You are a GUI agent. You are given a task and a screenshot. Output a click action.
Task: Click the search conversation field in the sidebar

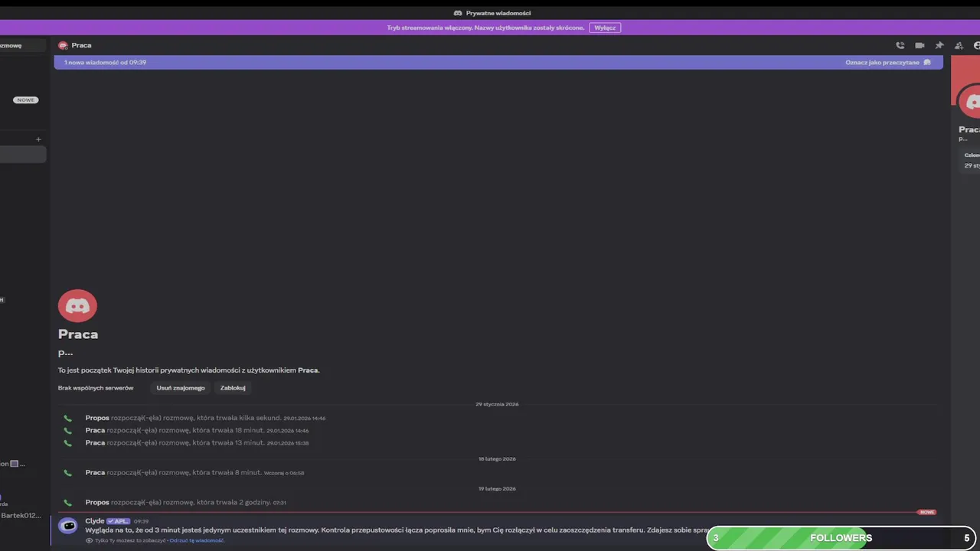(x=21, y=45)
